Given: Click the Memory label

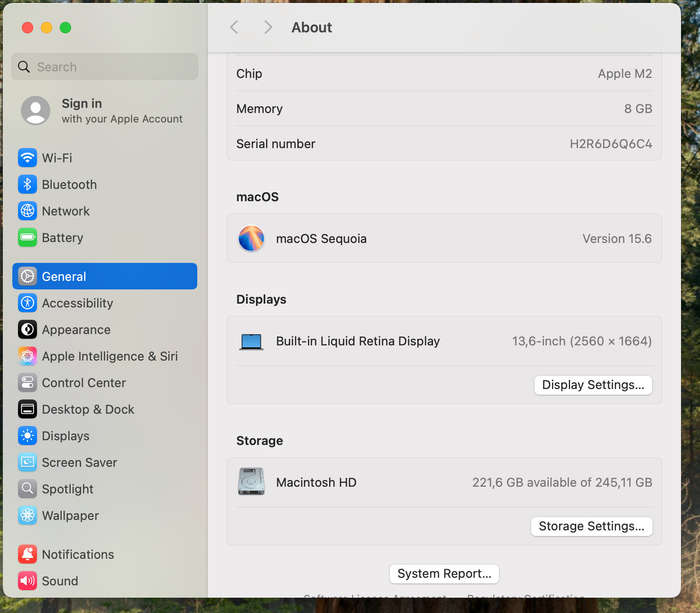Looking at the screenshot, I should click(259, 108).
